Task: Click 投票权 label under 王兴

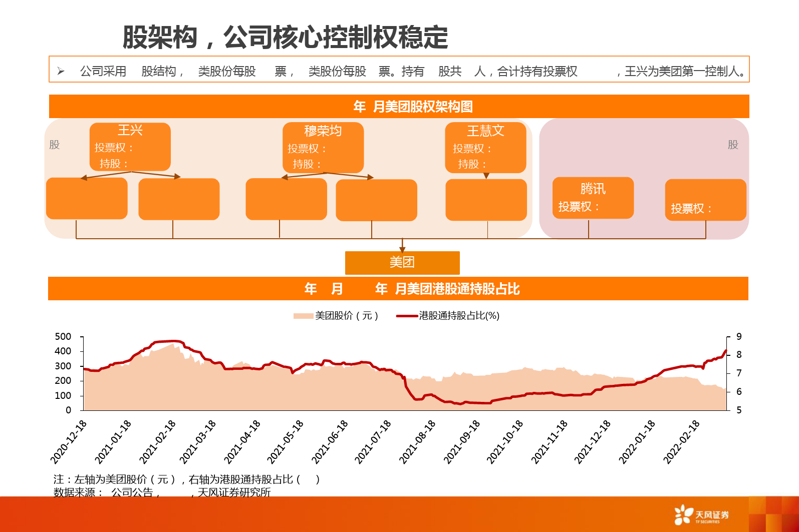Action: (114, 148)
